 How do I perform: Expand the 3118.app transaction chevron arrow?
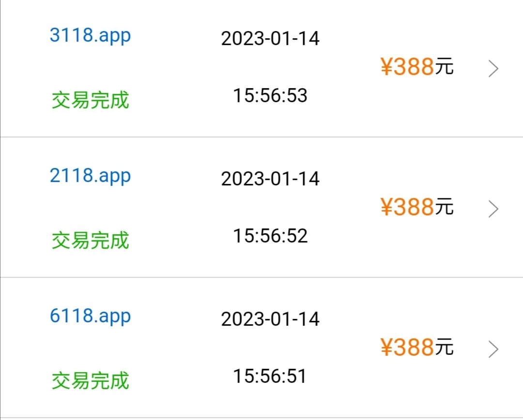(493, 69)
